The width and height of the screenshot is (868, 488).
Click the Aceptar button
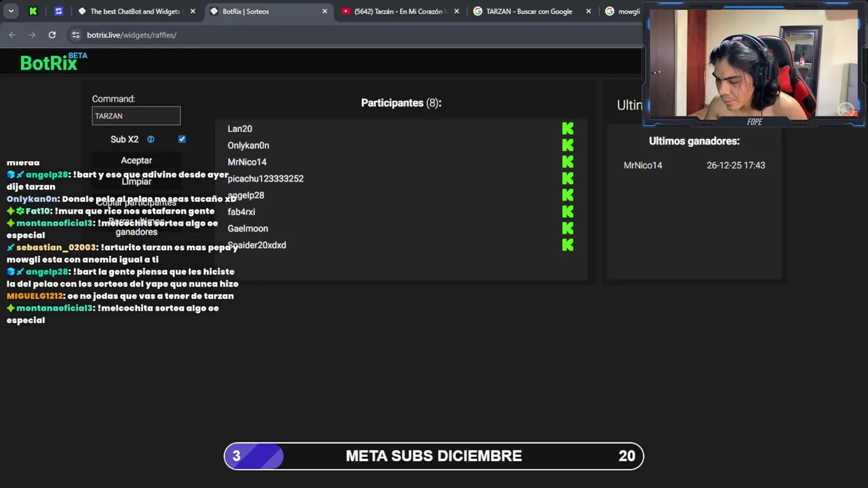click(136, 161)
